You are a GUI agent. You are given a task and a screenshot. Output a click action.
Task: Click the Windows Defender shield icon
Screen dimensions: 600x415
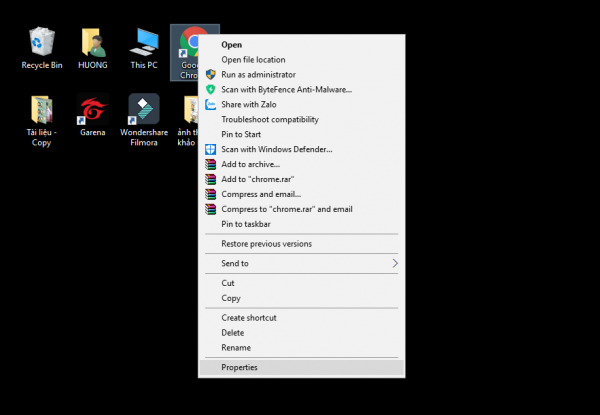click(x=210, y=149)
